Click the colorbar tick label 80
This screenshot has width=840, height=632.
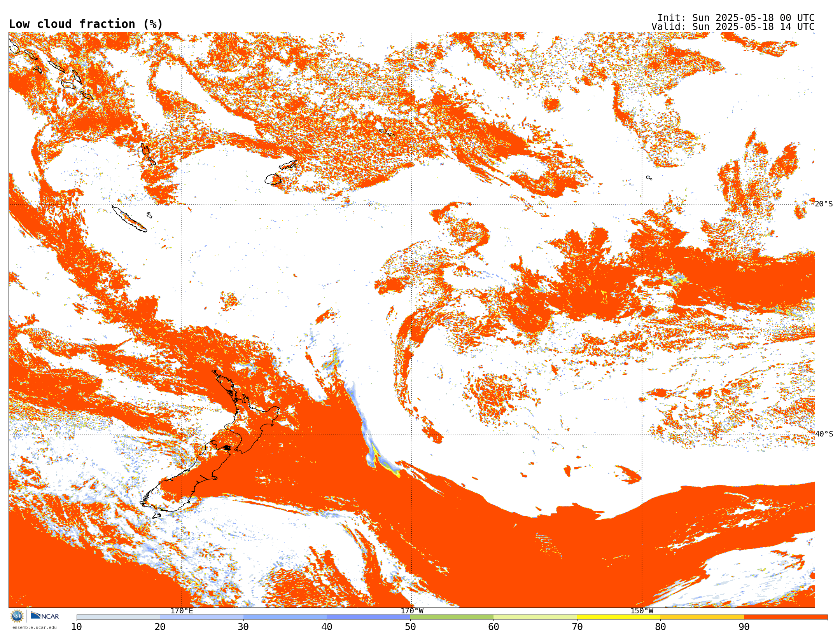tap(660, 627)
